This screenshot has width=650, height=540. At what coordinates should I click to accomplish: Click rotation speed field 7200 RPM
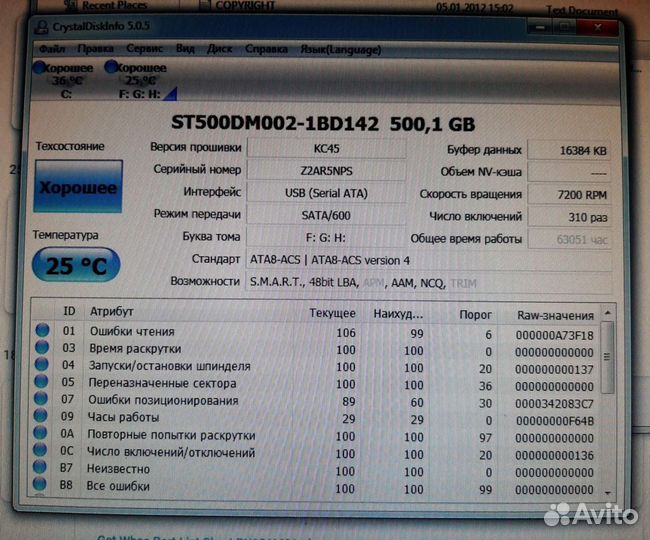pyautogui.click(x=569, y=195)
